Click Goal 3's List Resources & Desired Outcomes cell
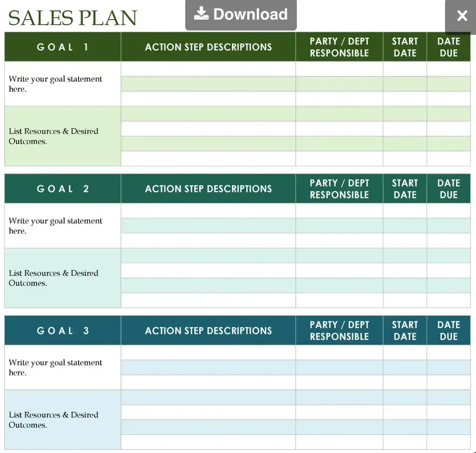This screenshot has height=453, width=476. [63, 419]
